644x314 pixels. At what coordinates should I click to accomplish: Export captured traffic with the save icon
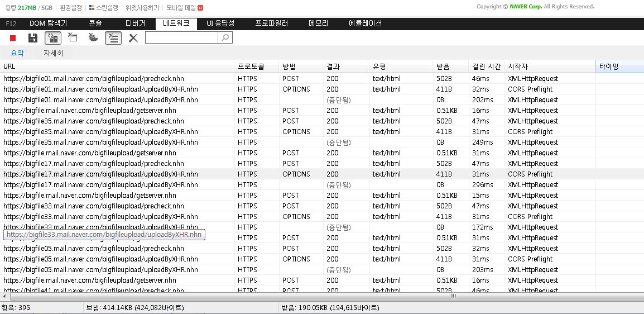32,38
